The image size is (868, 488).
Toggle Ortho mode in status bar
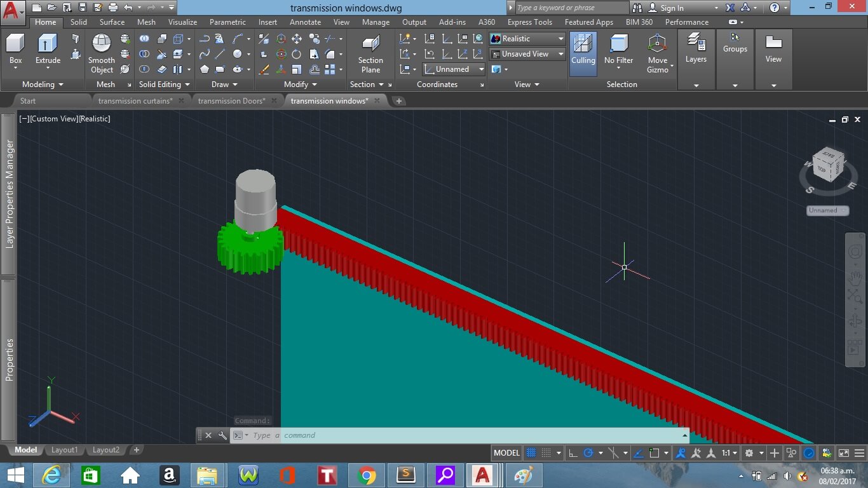point(573,453)
